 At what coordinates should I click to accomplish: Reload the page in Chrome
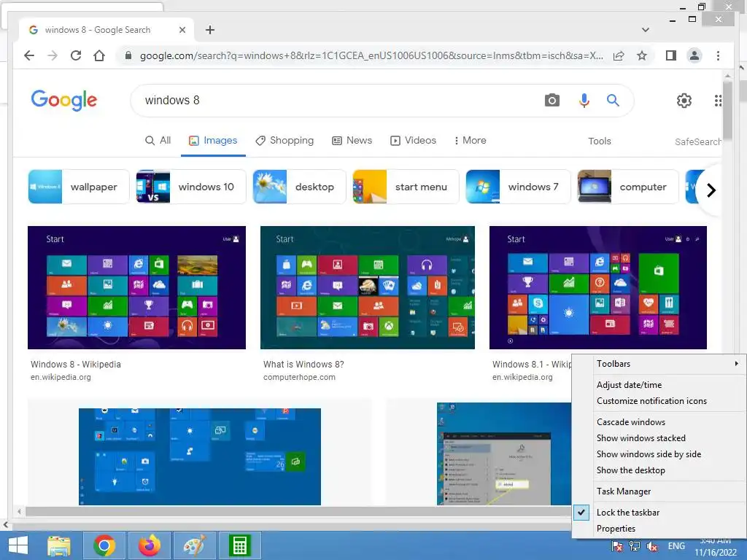pos(76,55)
